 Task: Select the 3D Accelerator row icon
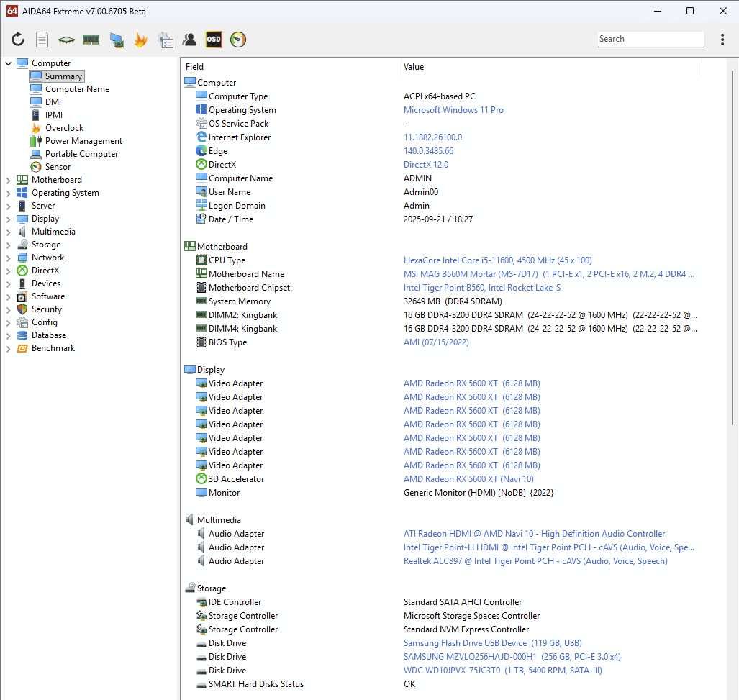pyautogui.click(x=201, y=478)
